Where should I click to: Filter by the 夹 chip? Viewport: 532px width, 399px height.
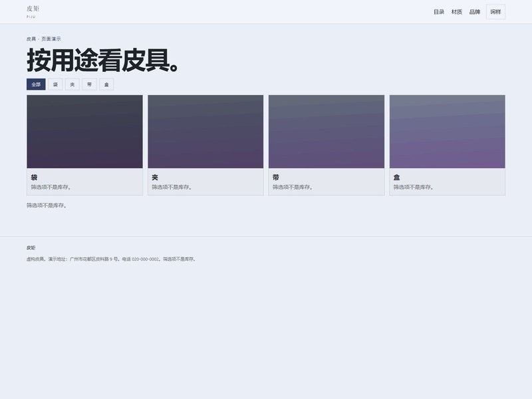click(x=72, y=84)
